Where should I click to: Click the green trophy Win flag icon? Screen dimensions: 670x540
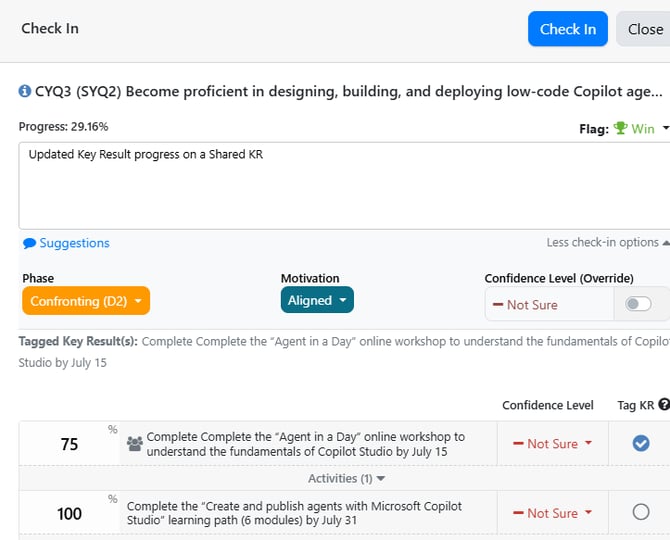point(620,129)
